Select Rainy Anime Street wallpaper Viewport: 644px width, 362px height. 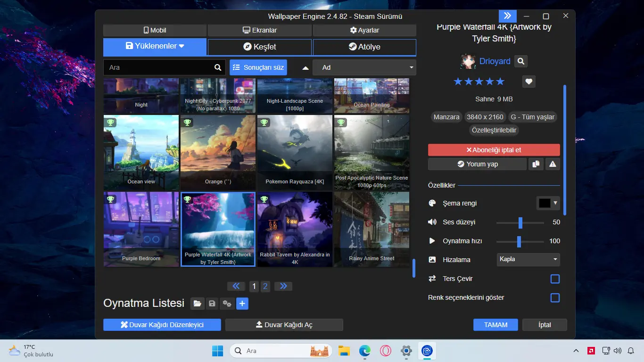(x=372, y=229)
